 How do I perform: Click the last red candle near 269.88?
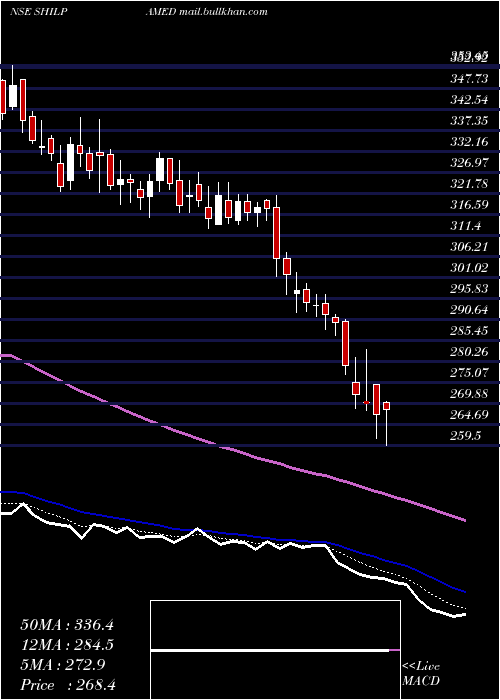[387, 406]
